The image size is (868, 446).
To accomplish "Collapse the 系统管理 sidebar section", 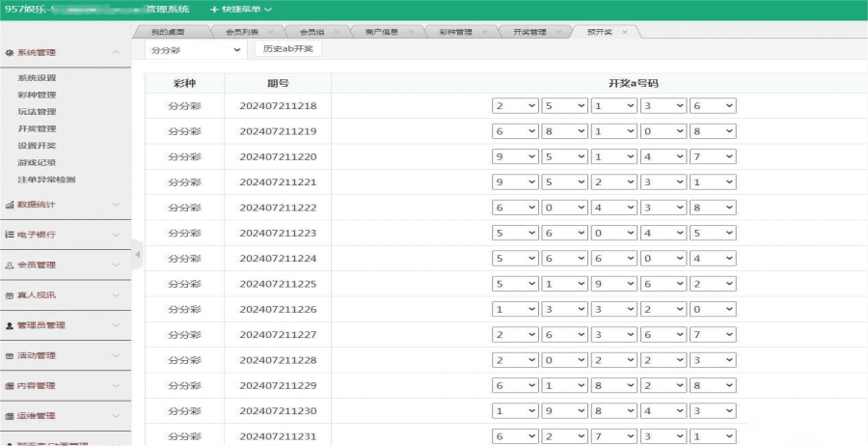I will 116,52.
